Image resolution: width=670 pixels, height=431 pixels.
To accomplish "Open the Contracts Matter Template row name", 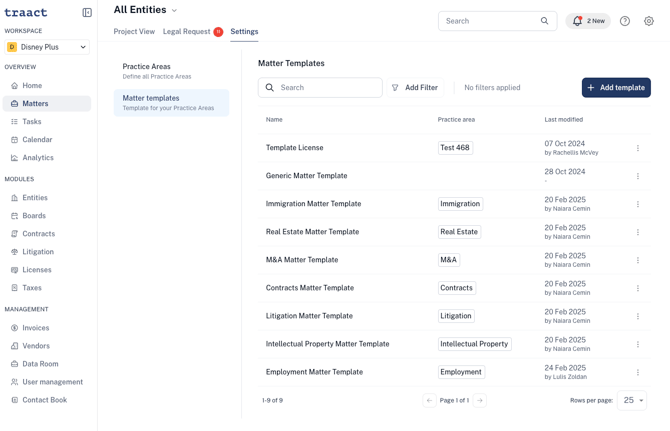I will point(310,288).
